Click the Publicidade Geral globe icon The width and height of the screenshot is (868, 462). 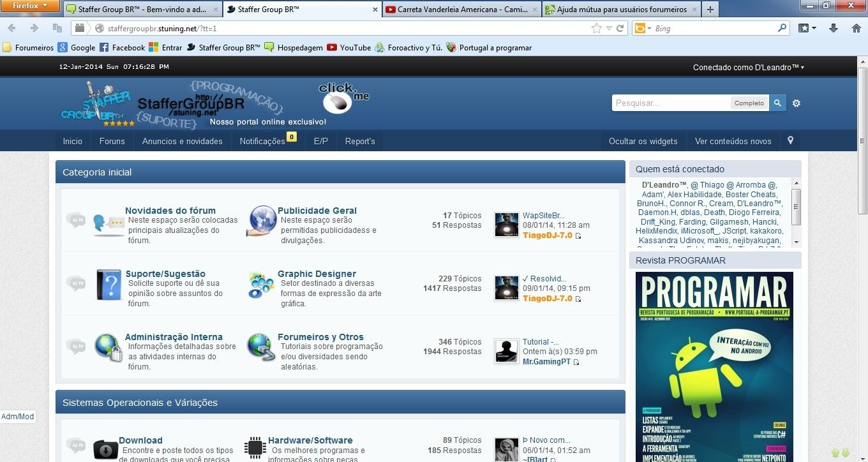[262, 221]
